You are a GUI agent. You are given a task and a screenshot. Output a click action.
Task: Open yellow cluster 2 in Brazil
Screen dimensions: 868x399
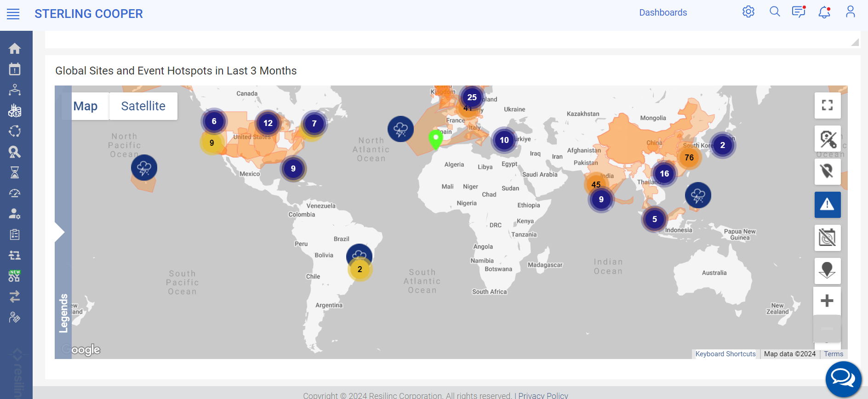360,269
